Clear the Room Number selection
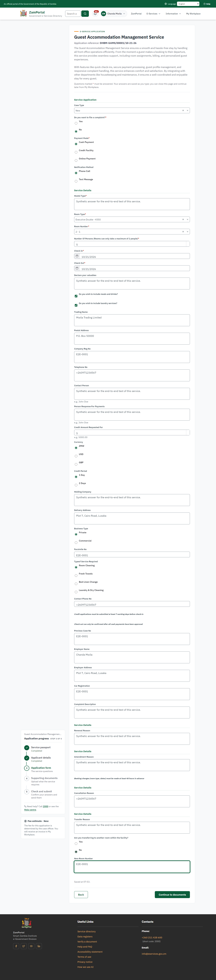 [183, 232]
